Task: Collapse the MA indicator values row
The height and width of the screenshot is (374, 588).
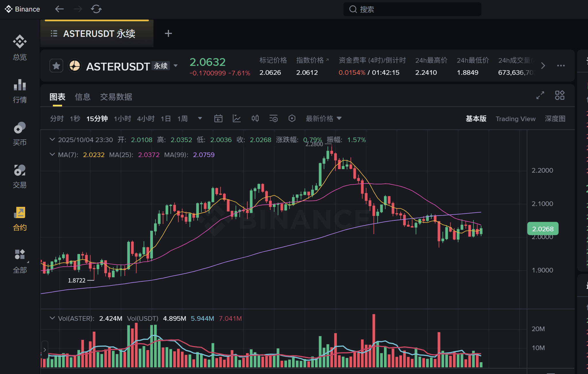Action: pyautogui.click(x=52, y=154)
